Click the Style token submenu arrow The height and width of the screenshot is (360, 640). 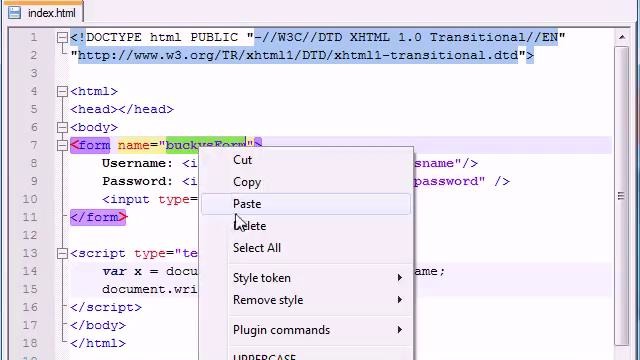pyautogui.click(x=400, y=278)
